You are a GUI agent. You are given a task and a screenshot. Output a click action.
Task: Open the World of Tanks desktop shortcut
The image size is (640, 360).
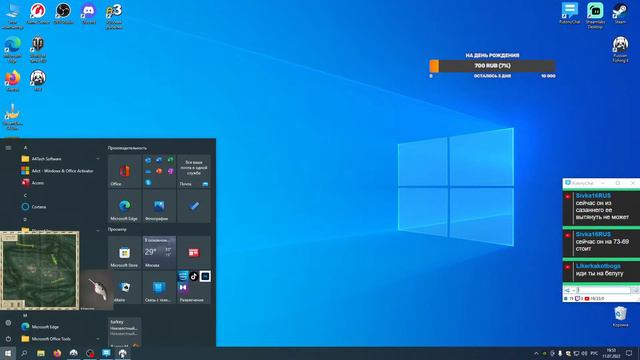[38, 49]
